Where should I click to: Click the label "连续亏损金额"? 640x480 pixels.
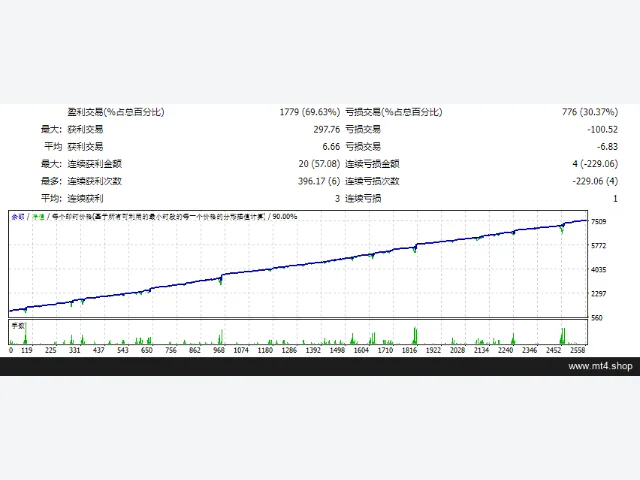(x=372, y=164)
